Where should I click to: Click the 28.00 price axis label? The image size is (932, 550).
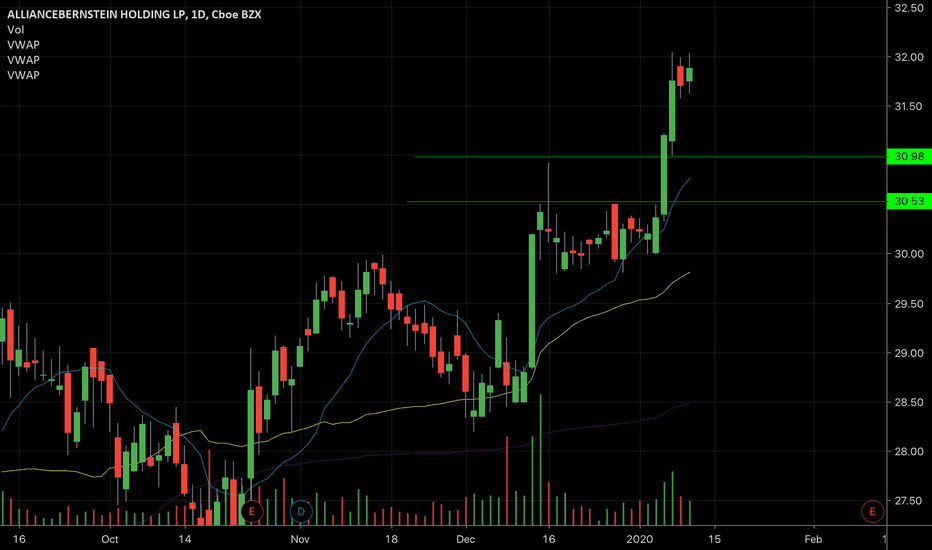[909, 452]
